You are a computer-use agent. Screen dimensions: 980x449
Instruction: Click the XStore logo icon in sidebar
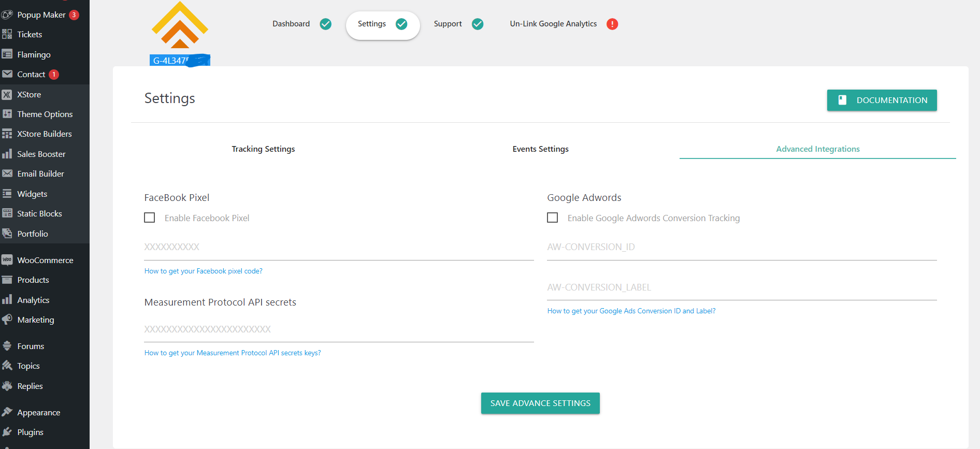point(7,94)
